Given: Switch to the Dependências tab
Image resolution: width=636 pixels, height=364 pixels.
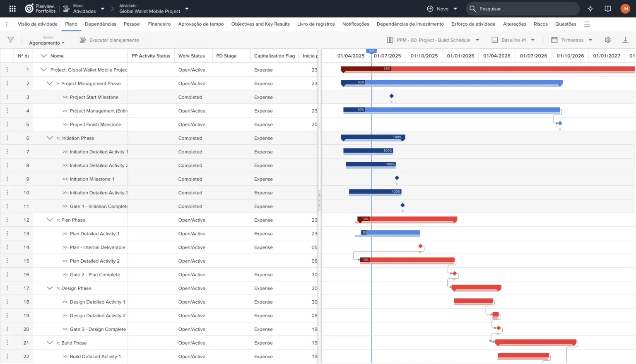Looking at the screenshot, I should click(101, 24).
